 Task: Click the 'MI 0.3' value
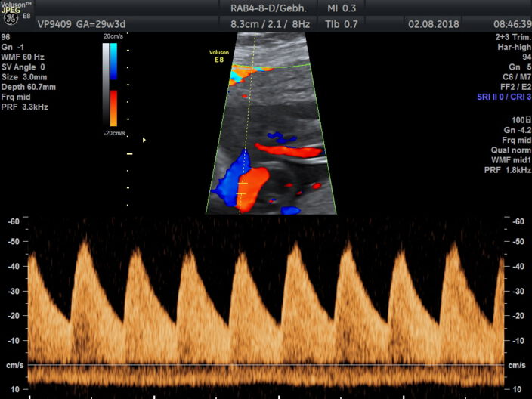click(342, 8)
